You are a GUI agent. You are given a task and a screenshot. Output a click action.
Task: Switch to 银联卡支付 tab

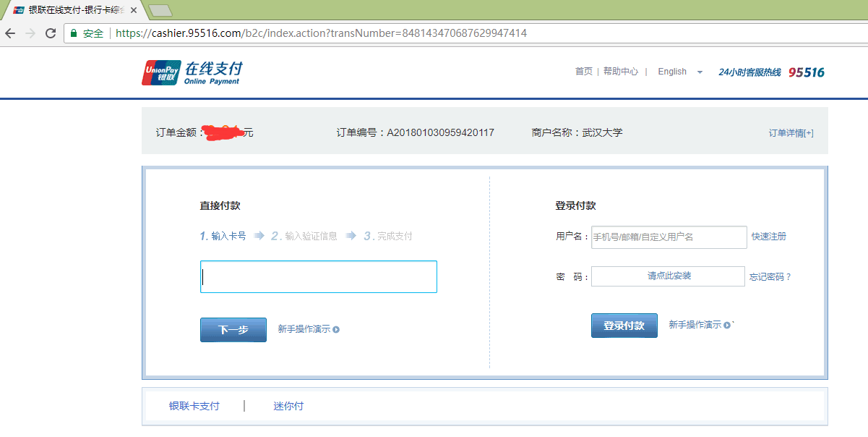[x=194, y=406]
